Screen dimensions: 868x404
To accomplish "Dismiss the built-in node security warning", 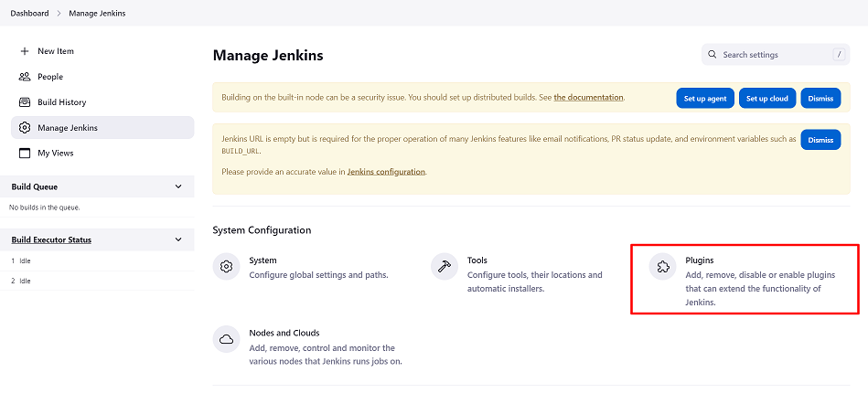I will [x=820, y=99].
